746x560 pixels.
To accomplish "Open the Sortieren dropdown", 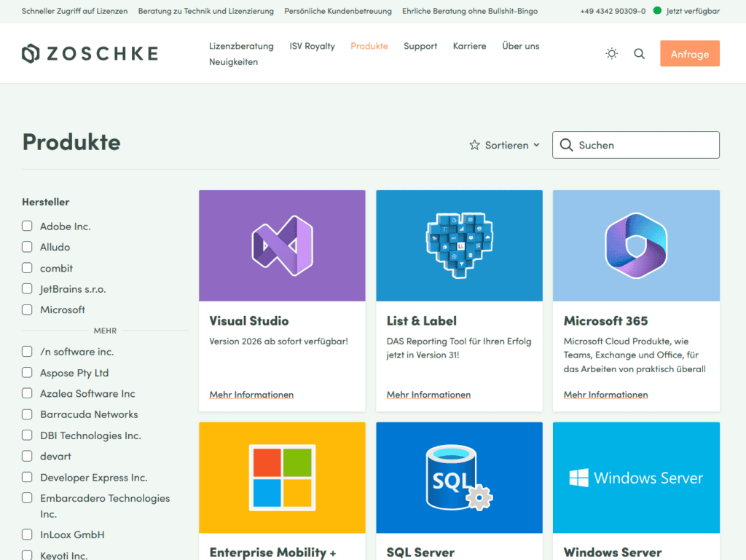I will [505, 145].
